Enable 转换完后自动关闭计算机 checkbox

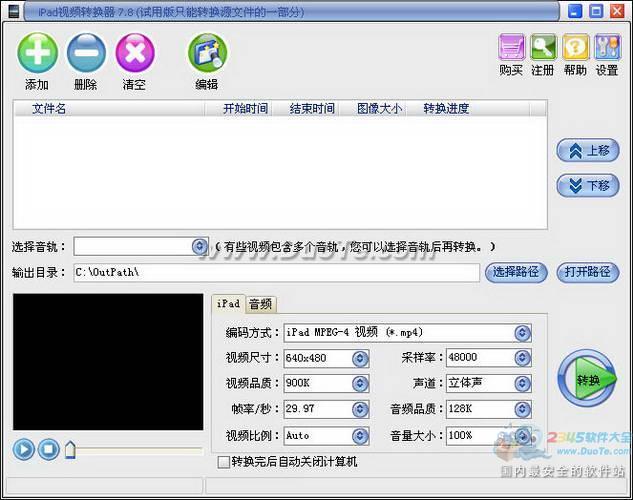(x=223, y=462)
